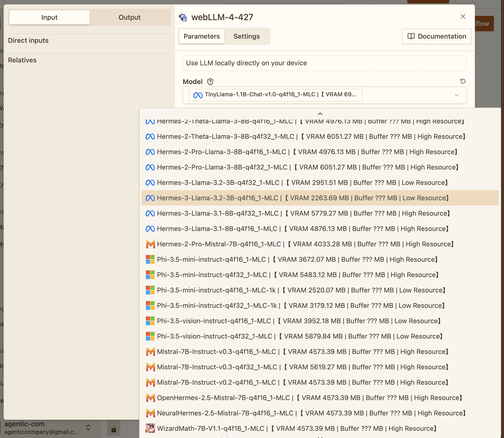Reset the Model field with refresh icon
Viewport: 504px width, 438px height.
[463, 81]
